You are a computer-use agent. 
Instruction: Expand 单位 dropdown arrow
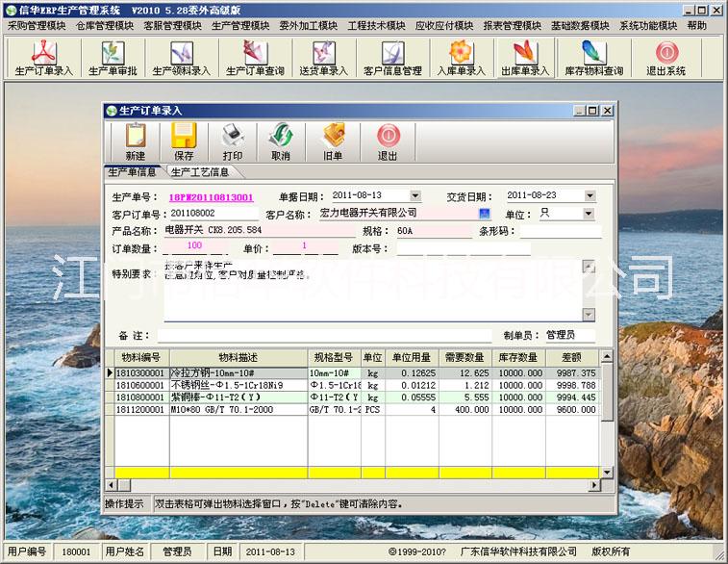pos(589,214)
